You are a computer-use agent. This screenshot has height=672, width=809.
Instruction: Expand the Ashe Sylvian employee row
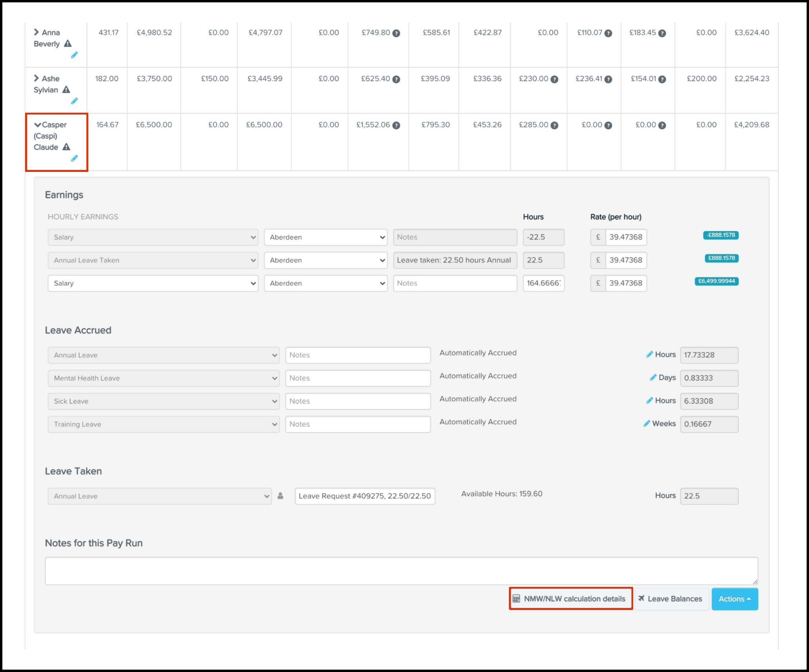tap(36, 78)
